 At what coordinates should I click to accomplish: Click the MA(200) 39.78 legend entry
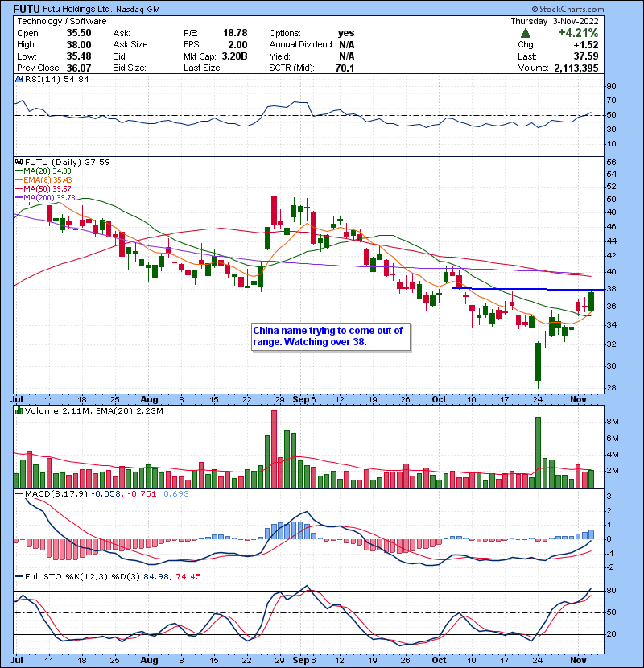(45, 198)
